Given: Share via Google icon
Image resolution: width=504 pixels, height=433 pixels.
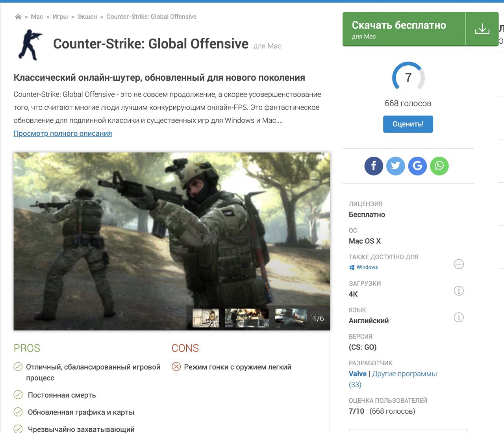Looking at the screenshot, I should [417, 166].
